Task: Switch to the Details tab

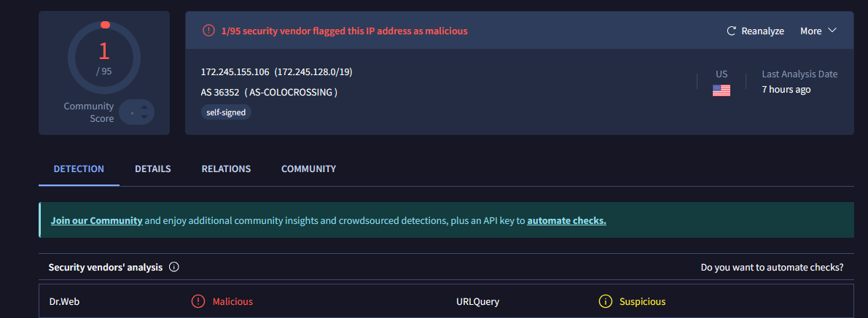Action: [153, 168]
